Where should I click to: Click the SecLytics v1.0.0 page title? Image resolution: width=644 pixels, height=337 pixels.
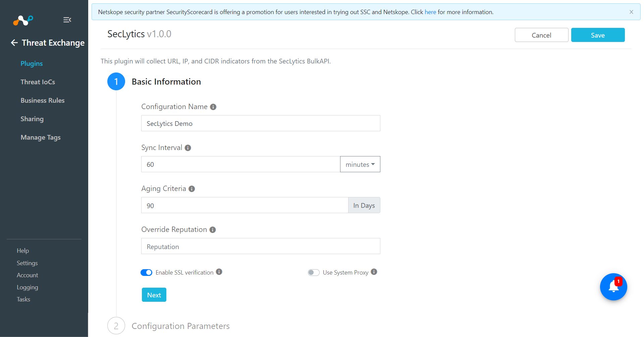pyautogui.click(x=139, y=34)
